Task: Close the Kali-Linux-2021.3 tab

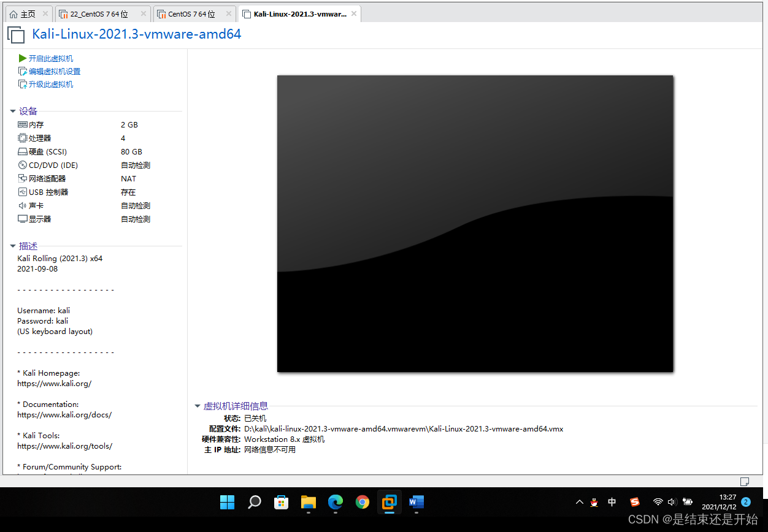Action: pyautogui.click(x=353, y=14)
